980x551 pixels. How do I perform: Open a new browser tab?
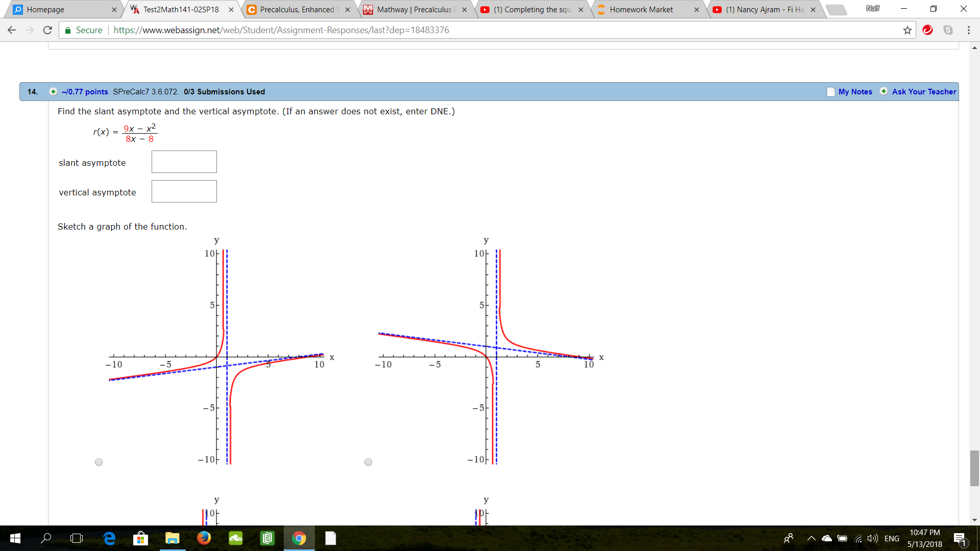pyautogui.click(x=836, y=10)
